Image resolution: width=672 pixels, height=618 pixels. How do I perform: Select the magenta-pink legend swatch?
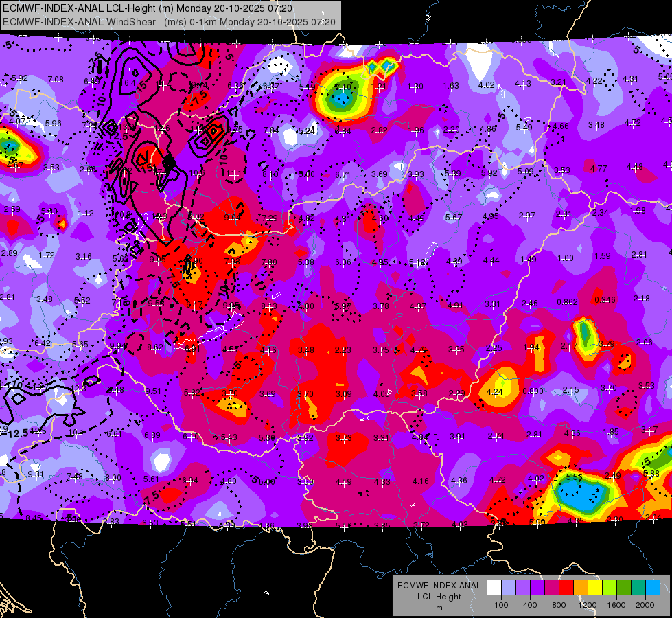point(552,587)
